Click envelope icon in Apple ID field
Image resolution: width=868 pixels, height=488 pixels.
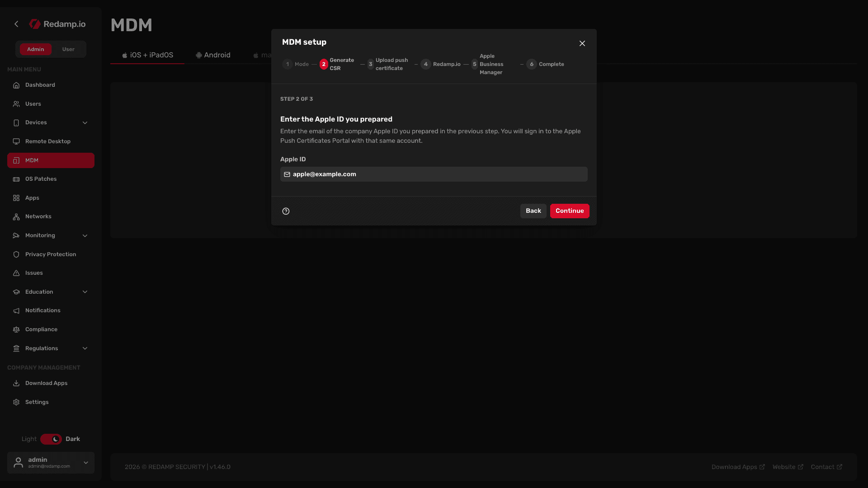click(287, 174)
